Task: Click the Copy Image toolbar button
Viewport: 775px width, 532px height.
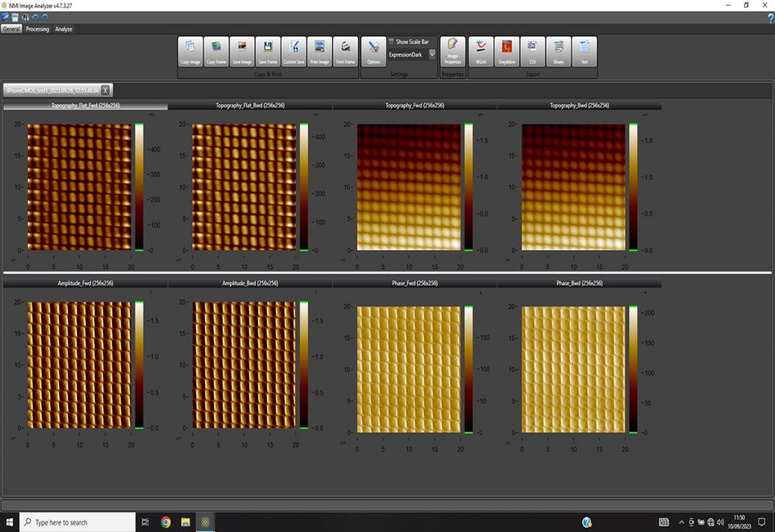Action: point(190,51)
